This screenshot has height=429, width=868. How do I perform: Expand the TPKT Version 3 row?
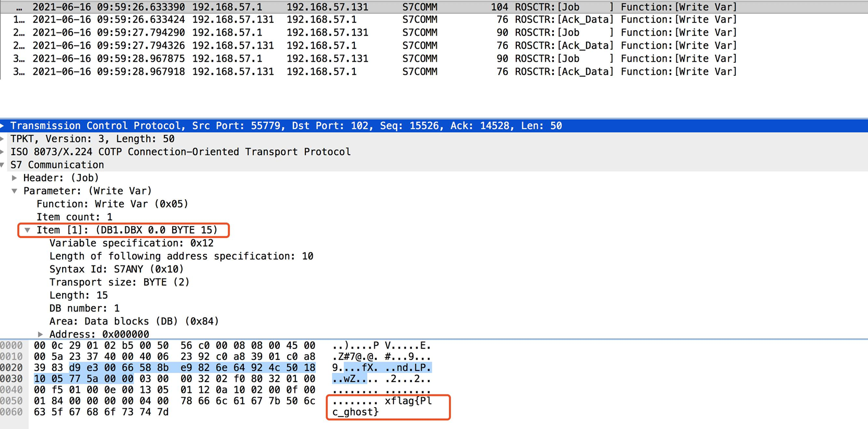point(3,139)
